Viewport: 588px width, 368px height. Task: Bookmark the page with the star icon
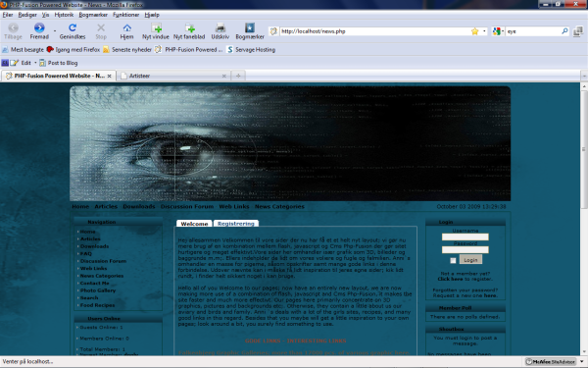click(x=474, y=31)
